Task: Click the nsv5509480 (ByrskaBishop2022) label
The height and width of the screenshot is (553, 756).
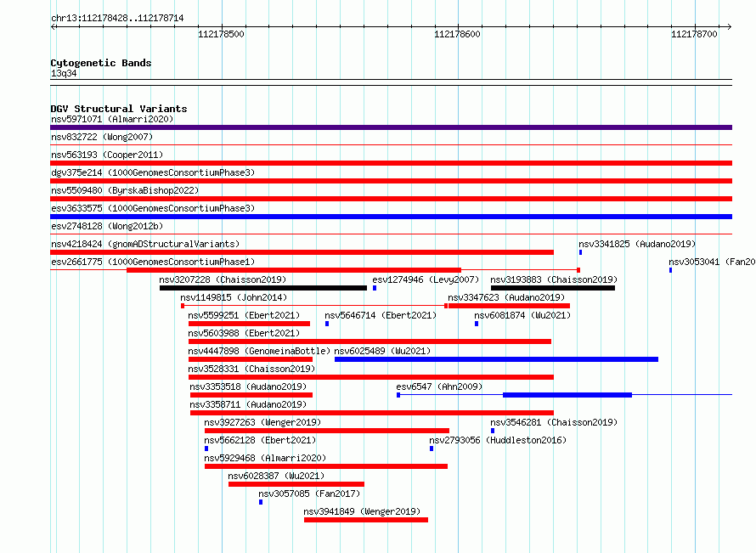Action: (x=125, y=190)
